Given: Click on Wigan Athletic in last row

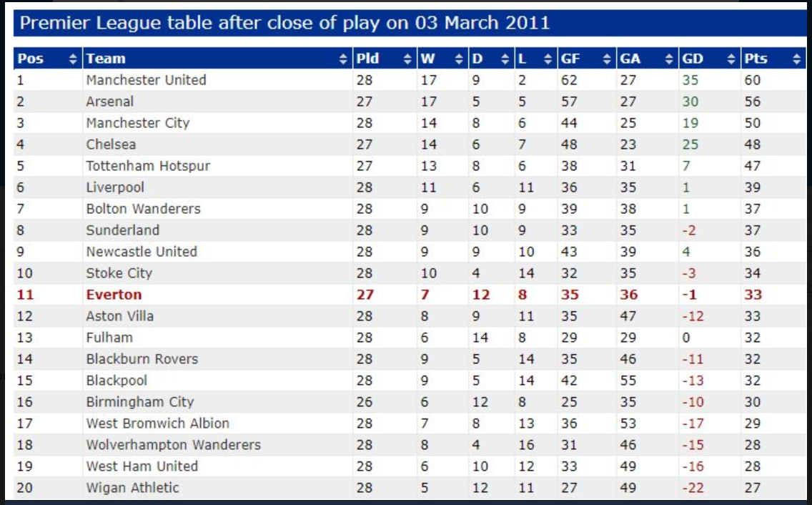Looking at the screenshot, I should pos(132,488).
